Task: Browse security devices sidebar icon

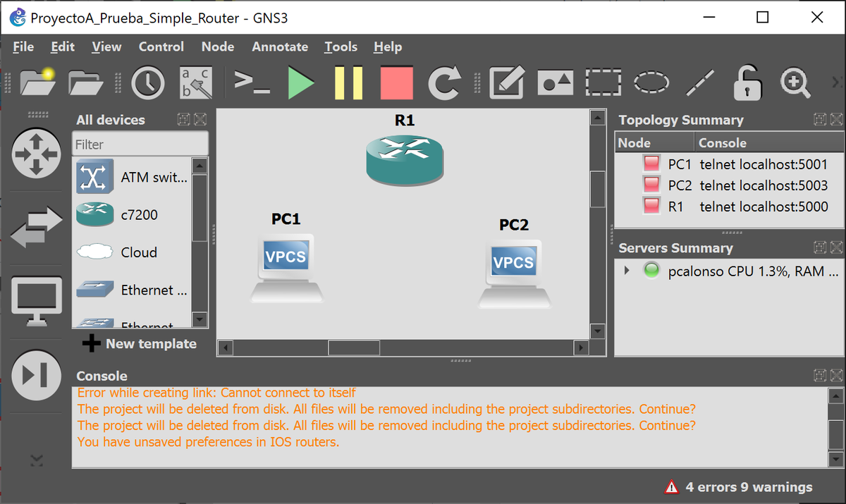Action: [x=37, y=374]
